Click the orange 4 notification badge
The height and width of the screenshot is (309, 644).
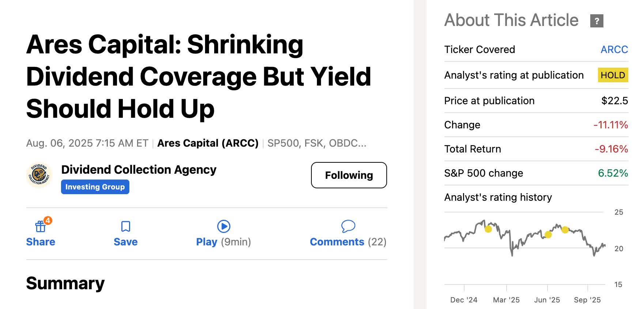coord(48,221)
